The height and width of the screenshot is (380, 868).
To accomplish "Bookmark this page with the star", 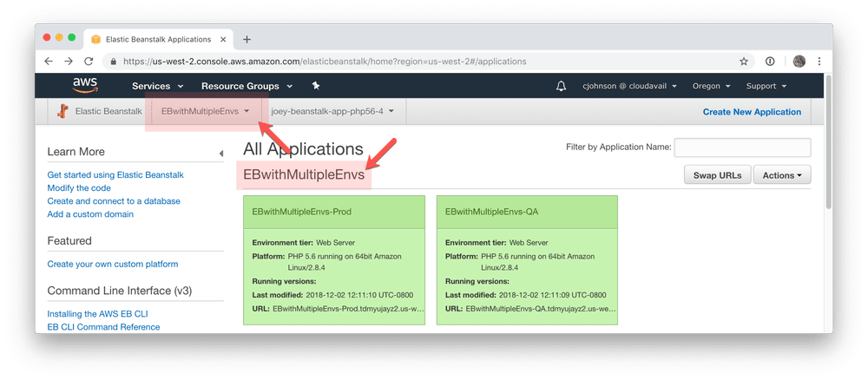I will pyautogui.click(x=744, y=62).
